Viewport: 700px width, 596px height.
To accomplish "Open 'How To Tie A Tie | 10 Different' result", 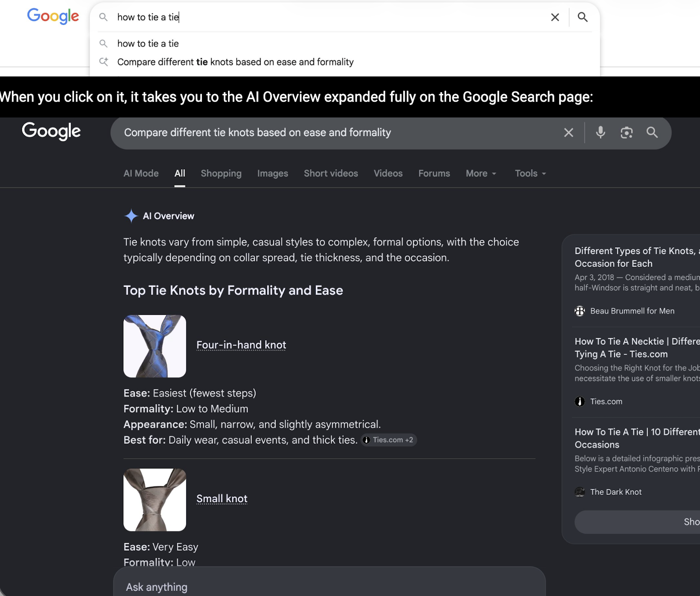I will point(637,439).
